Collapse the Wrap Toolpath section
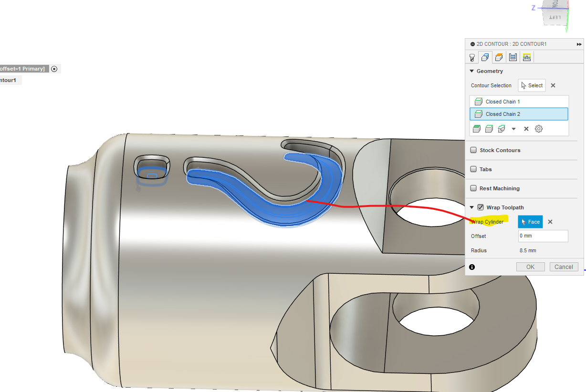 click(x=472, y=207)
